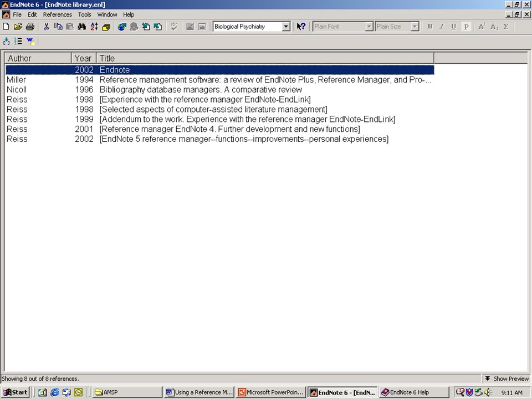Open the Help menu

pyautogui.click(x=129, y=14)
